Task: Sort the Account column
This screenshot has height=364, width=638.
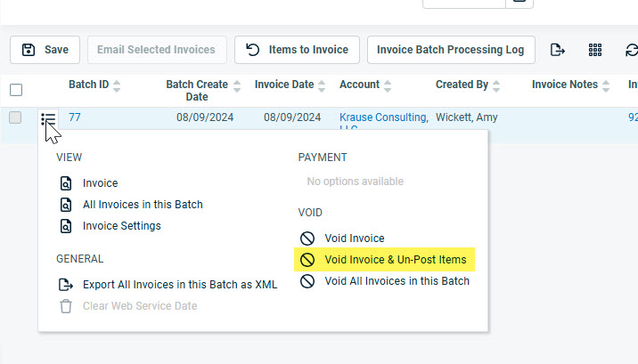Action: click(388, 85)
